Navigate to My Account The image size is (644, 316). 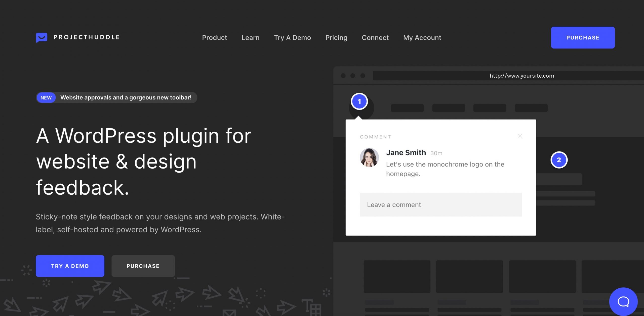422,38
